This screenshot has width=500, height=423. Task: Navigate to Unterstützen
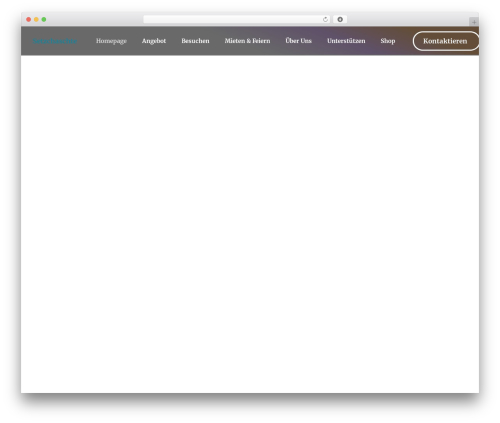pyautogui.click(x=346, y=41)
